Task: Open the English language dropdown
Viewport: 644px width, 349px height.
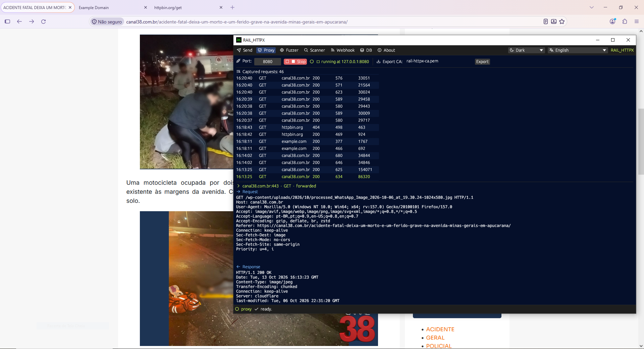Action: click(x=578, y=50)
